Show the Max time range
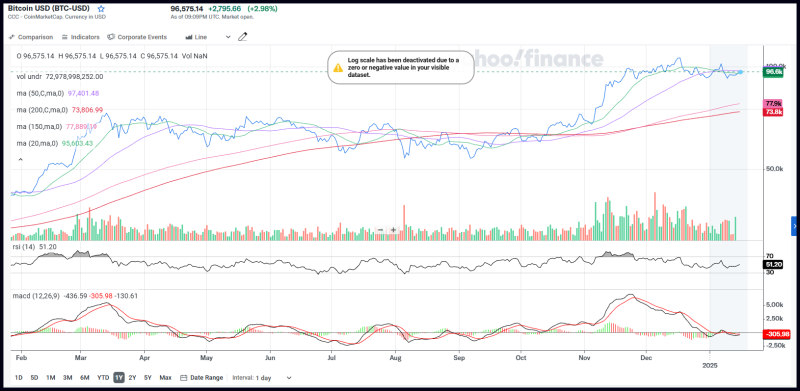This screenshot has width=800, height=391. [x=165, y=378]
